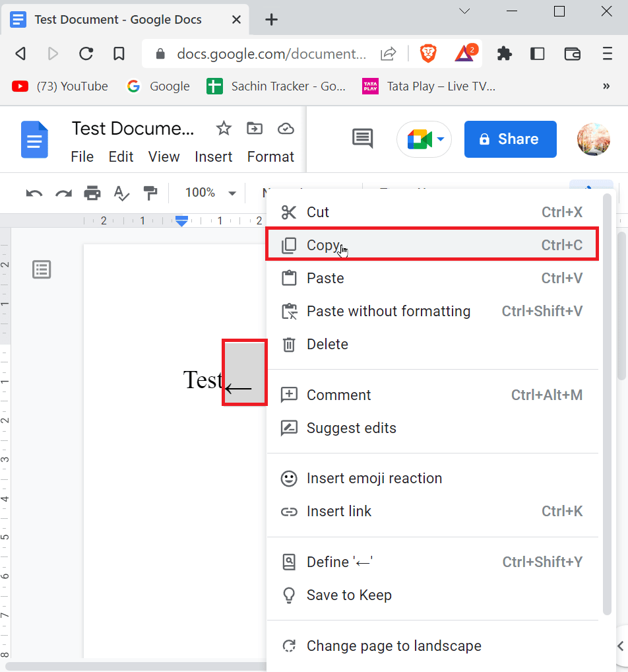The height and width of the screenshot is (672, 628).
Task: Move the document to a folder
Action: click(255, 128)
